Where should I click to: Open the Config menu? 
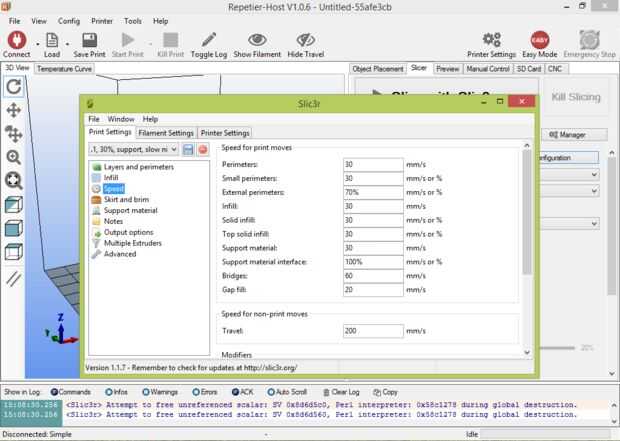pyautogui.click(x=69, y=21)
